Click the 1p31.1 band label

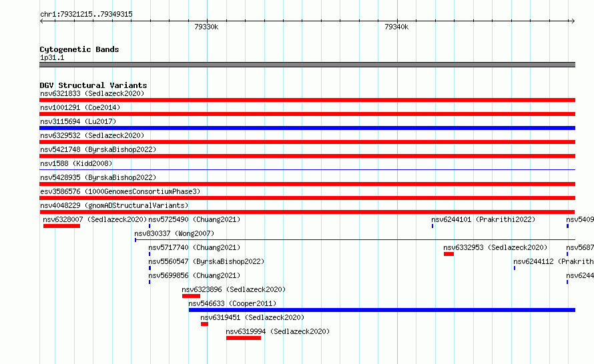pos(52,57)
